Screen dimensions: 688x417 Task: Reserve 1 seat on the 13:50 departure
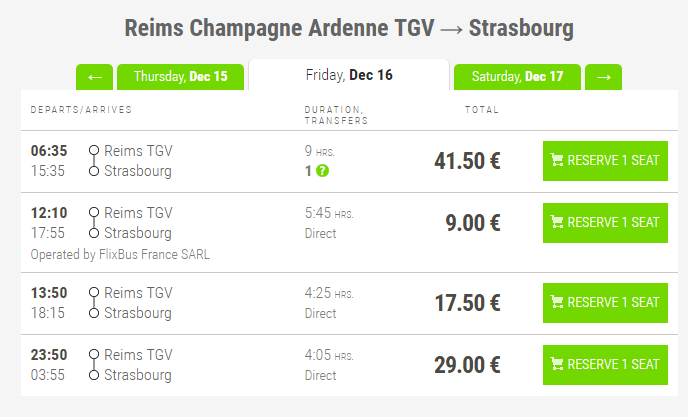tap(605, 302)
